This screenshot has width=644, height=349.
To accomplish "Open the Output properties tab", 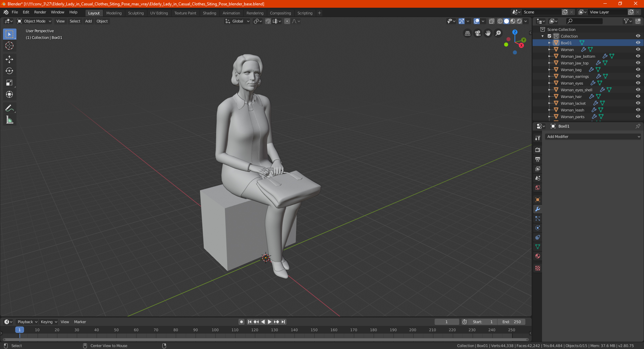I will 538,159.
